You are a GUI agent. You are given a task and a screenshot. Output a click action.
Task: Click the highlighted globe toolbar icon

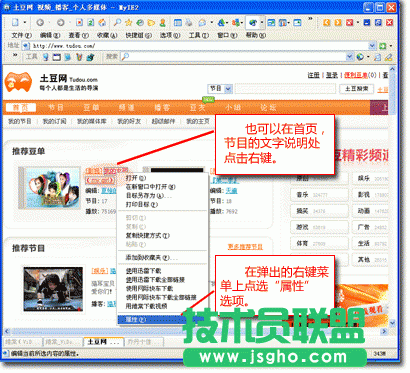click(x=253, y=23)
